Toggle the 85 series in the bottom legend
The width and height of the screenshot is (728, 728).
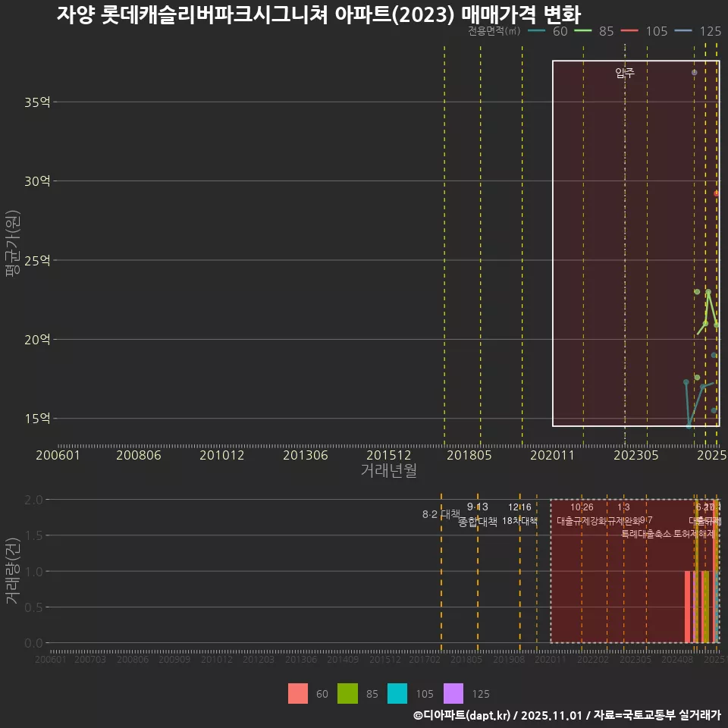[349, 693]
